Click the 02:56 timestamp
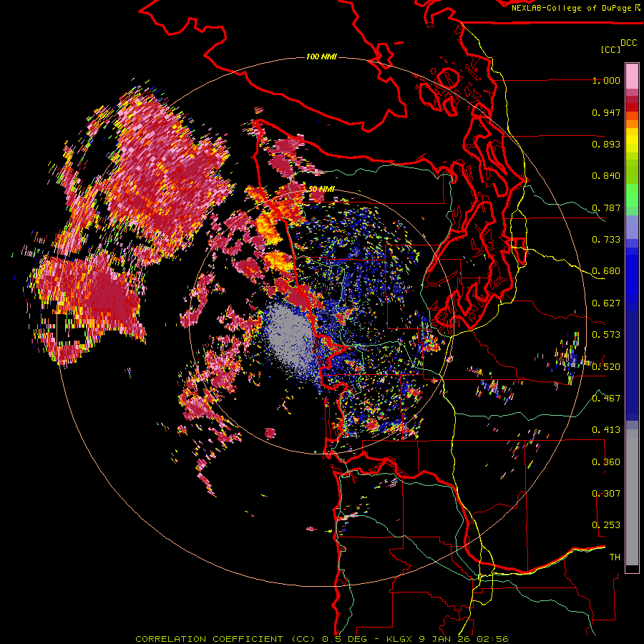 click(493, 639)
